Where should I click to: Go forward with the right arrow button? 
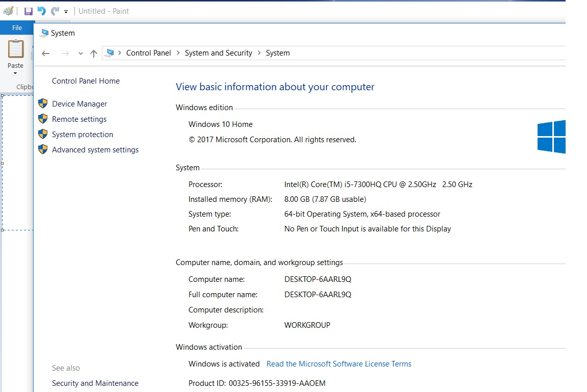pos(65,54)
